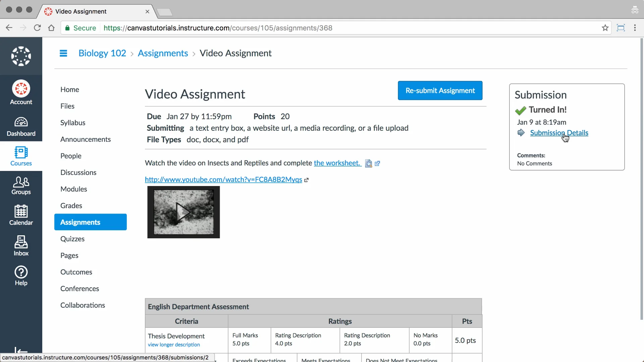
Task: Toggle the course navigation hamburger menu
Action: [63, 53]
